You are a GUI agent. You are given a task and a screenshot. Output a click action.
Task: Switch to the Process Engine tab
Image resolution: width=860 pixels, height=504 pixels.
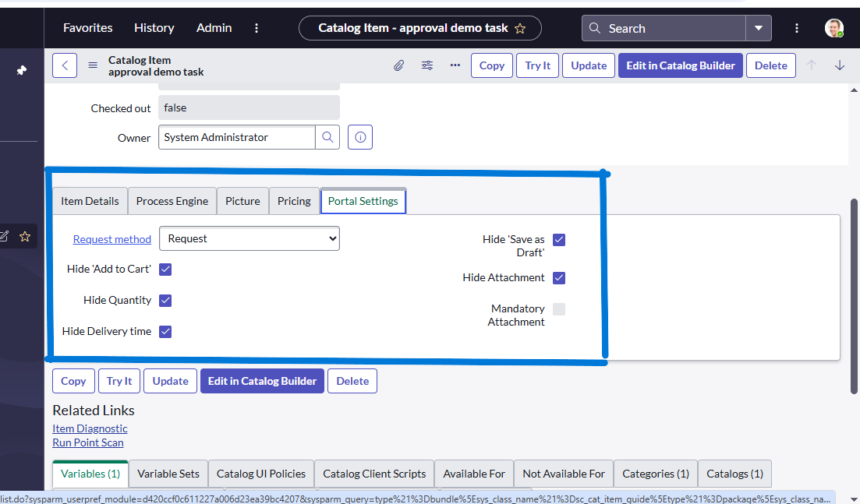172,201
